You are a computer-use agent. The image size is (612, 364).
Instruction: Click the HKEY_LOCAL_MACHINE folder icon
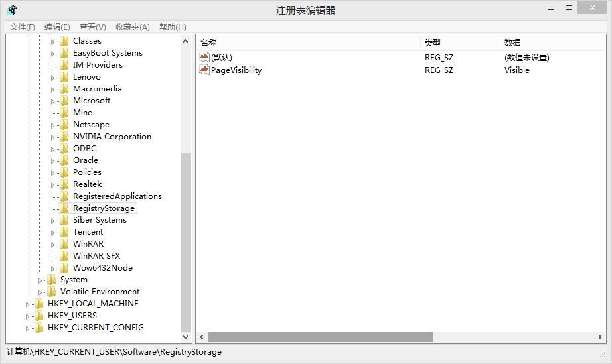pos(38,304)
